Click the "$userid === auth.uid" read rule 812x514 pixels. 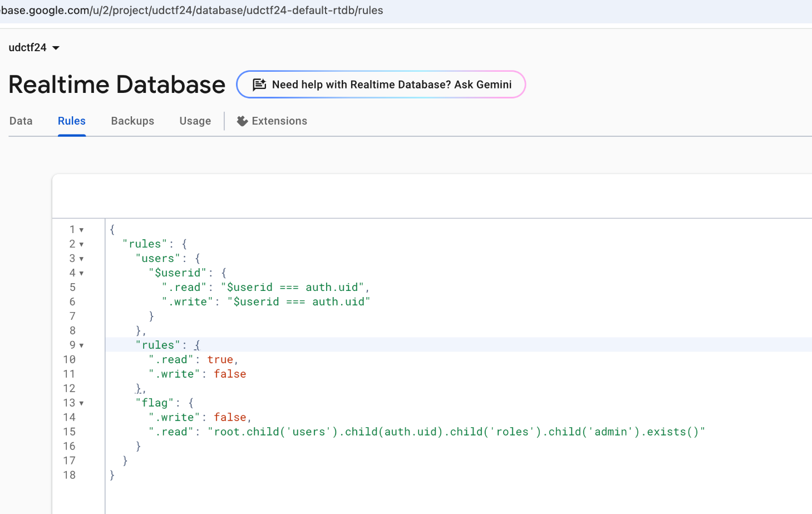(292, 287)
